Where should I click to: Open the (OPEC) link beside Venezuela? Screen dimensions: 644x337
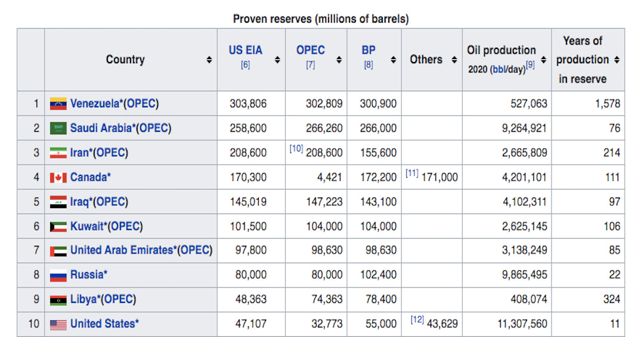(141, 104)
